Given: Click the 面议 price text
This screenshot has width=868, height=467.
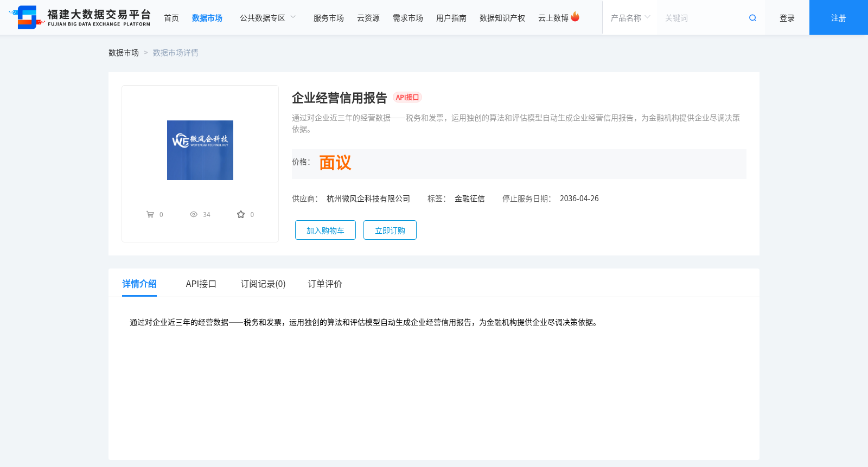Looking at the screenshot, I should [x=335, y=163].
